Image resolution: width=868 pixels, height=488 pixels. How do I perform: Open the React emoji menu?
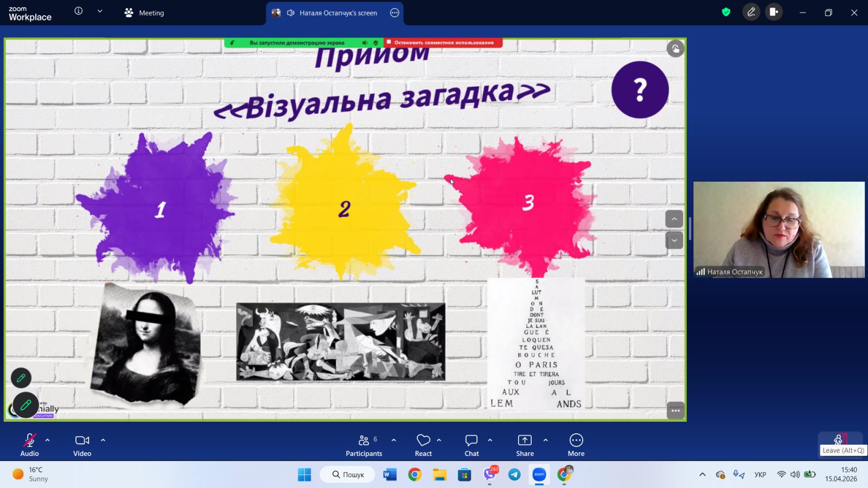(423, 445)
